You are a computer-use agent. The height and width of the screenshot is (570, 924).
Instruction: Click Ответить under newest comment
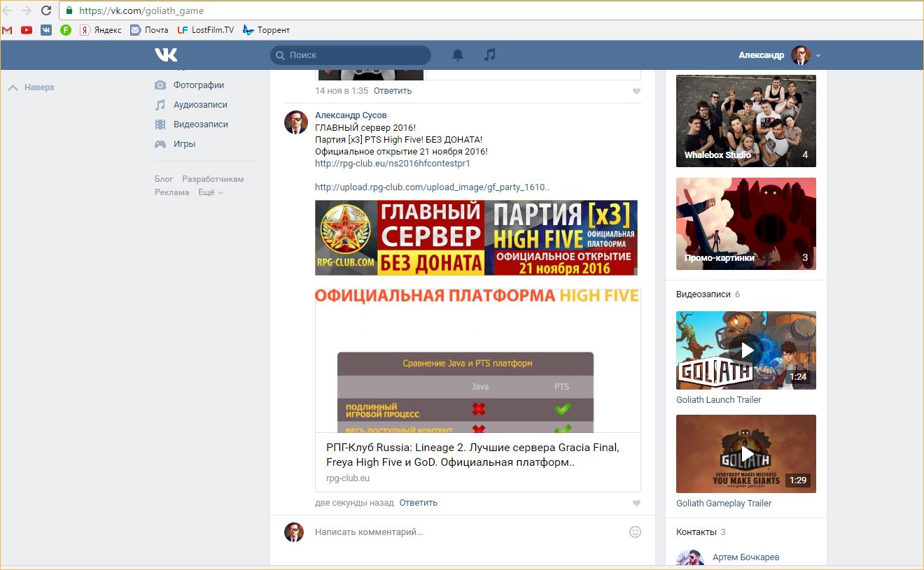pos(419,503)
